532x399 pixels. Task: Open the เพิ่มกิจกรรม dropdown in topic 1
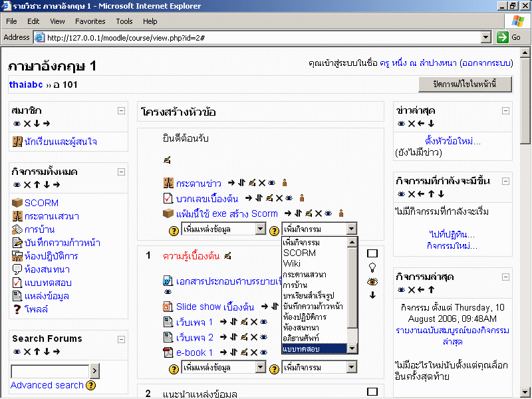[320, 367]
